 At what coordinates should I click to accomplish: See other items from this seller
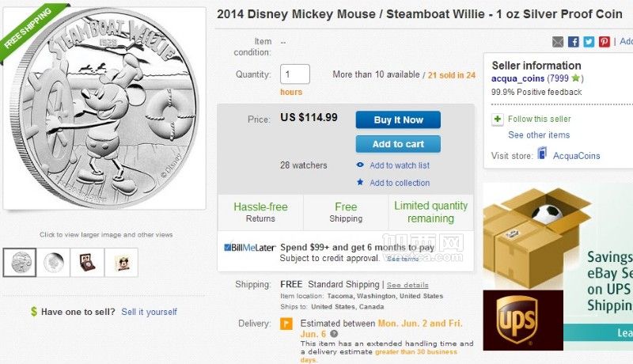coord(539,135)
